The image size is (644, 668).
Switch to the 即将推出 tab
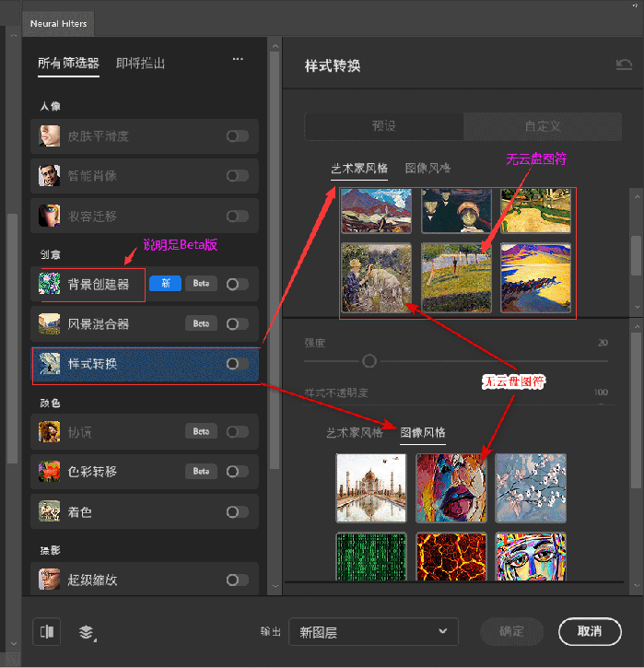point(140,64)
